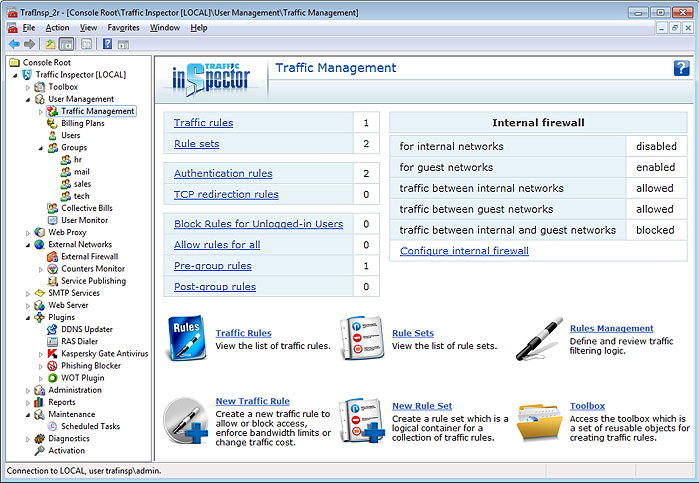Click the large Rules book icon
This screenshot has width=699, height=483.
tap(187, 338)
